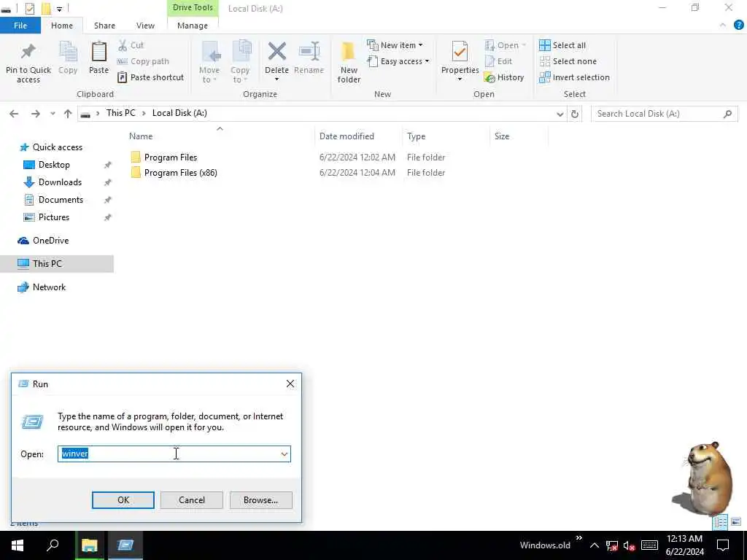747x560 pixels.
Task: Go forward with the right arrow
Action: coord(36,114)
